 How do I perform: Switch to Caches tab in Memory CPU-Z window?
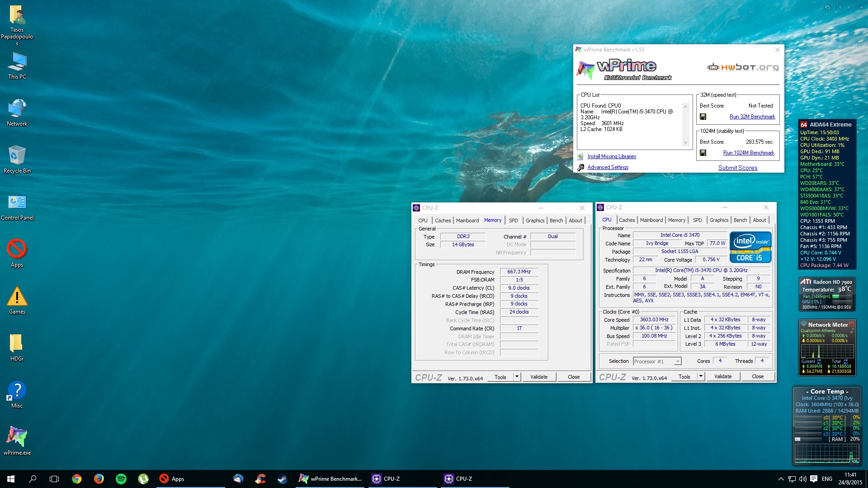pos(443,221)
